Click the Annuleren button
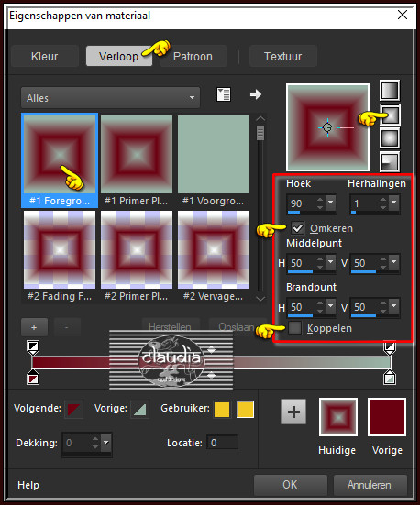The height and width of the screenshot is (505, 420). (370, 485)
